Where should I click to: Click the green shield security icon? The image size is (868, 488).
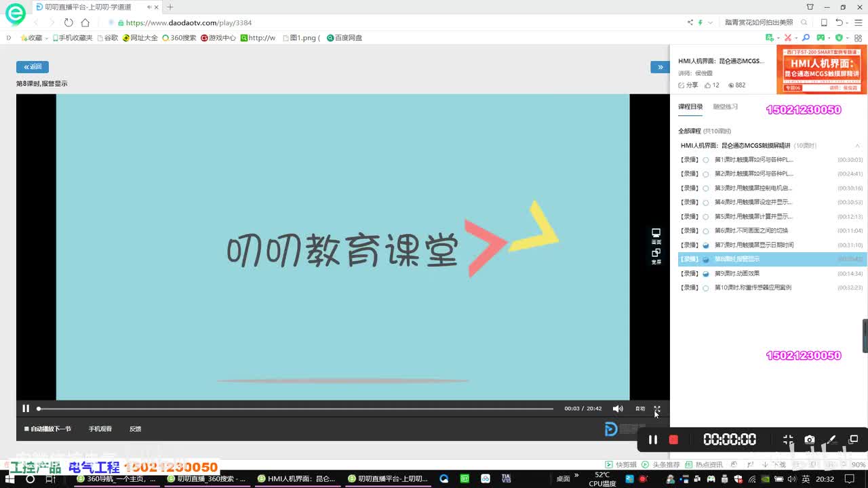click(x=839, y=38)
